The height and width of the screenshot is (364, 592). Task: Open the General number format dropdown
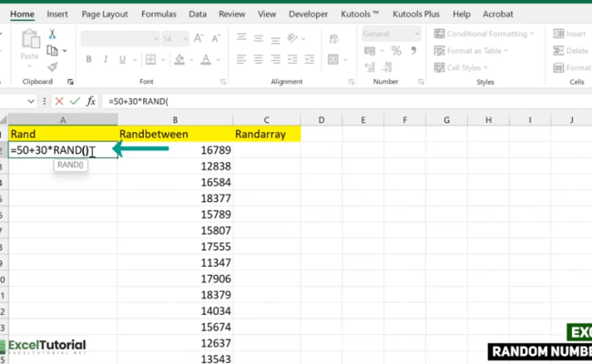click(417, 34)
